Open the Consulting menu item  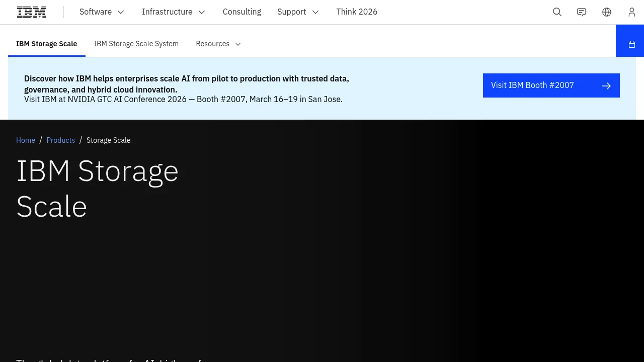point(242,12)
